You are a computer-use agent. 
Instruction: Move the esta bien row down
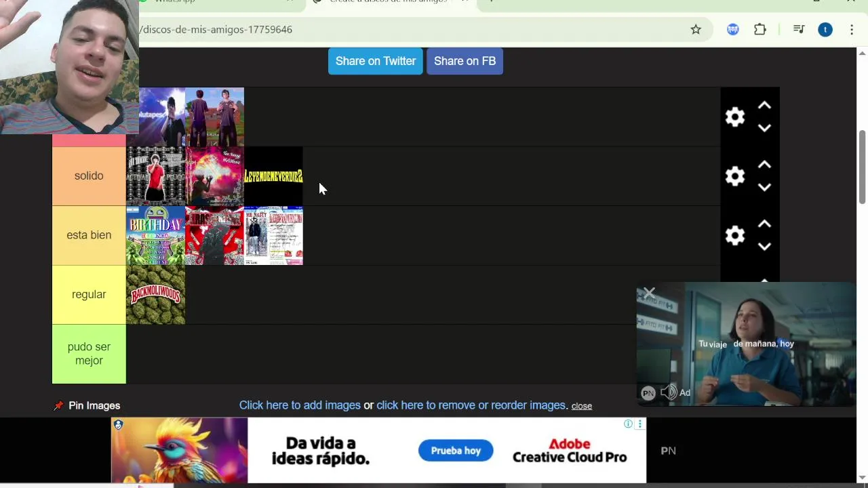point(764,247)
